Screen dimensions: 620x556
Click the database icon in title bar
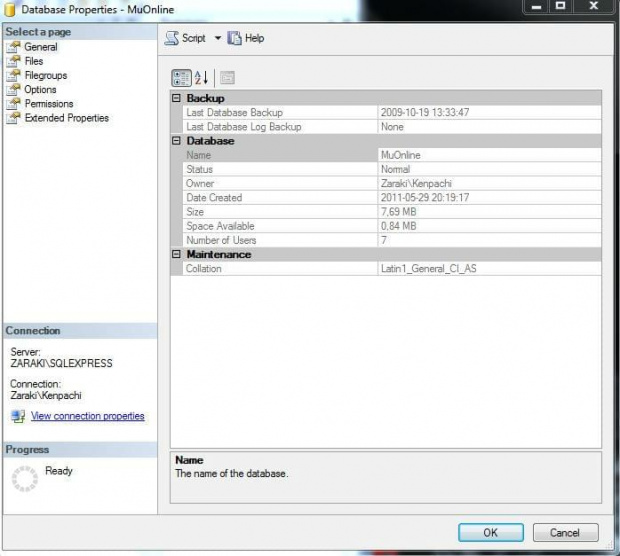tap(10, 9)
